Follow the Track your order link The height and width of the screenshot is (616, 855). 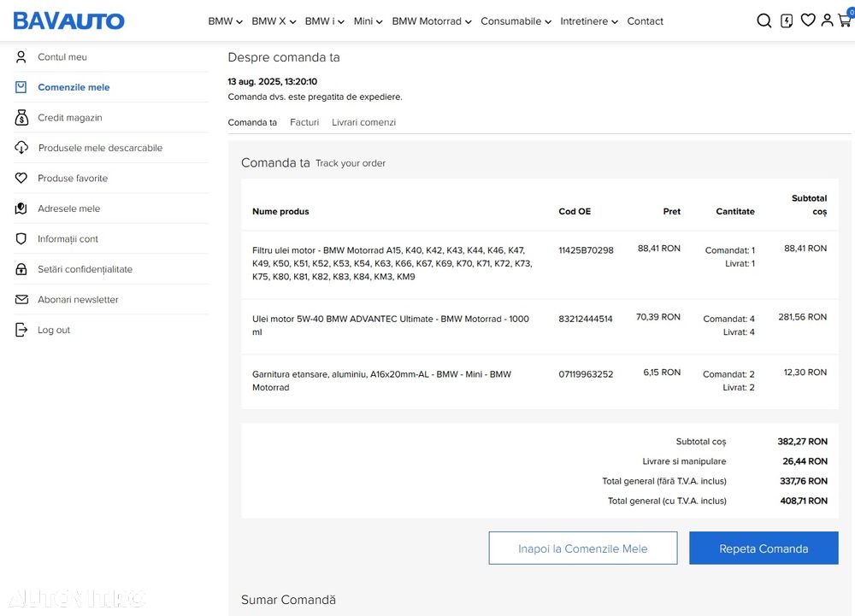[x=351, y=163]
